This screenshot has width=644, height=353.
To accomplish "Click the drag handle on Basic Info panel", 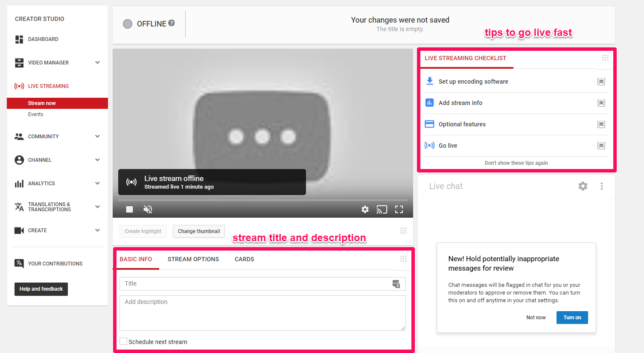I will pos(403,259).
